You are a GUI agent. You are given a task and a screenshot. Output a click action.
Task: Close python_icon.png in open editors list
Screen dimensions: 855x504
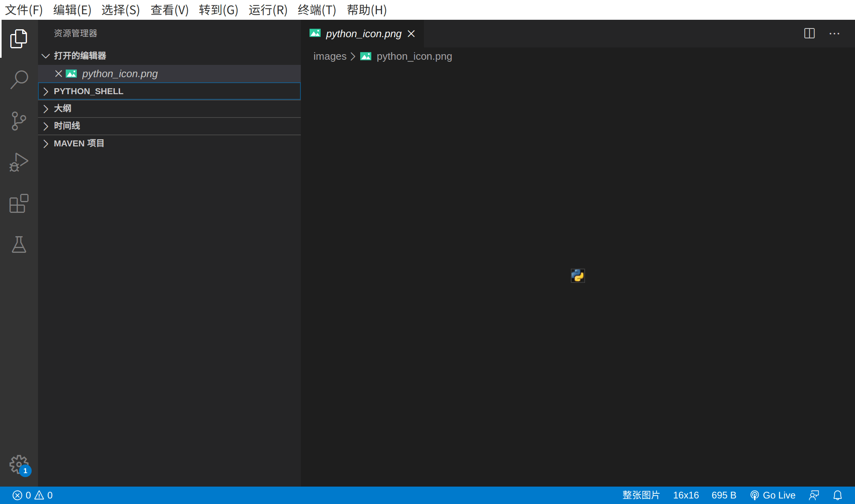[x=59, y=74]
